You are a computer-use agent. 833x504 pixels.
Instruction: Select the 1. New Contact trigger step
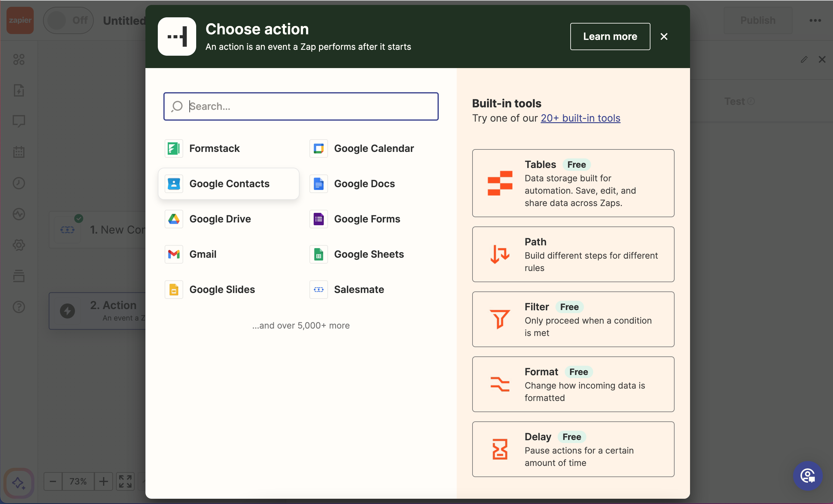coord(97,230)
